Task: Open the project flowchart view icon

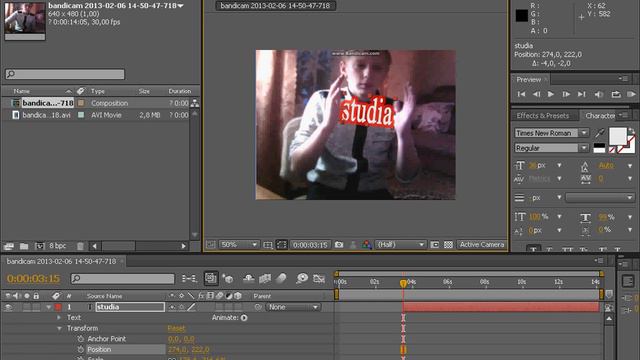Action: click(x=195, y=103)
